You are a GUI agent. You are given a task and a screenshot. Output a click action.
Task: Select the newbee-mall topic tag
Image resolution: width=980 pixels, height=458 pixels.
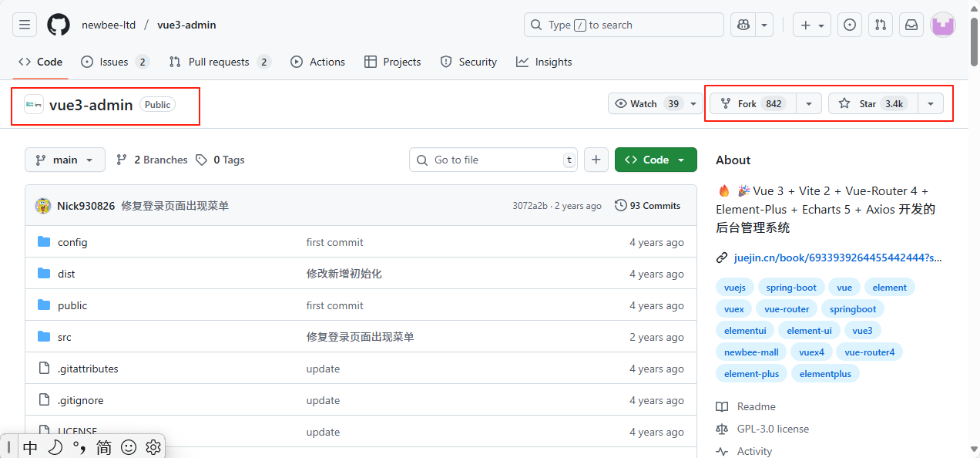[751, 352]
